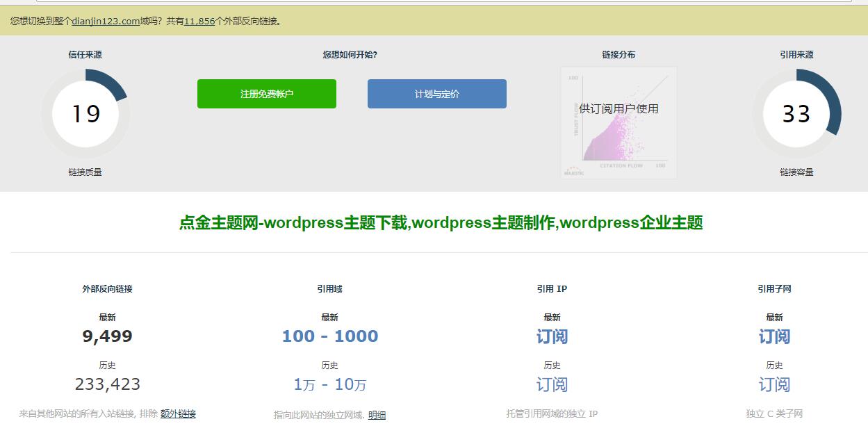Follow the dianjin123.com domain link
868x426 pixels.
tap(106, 21)
